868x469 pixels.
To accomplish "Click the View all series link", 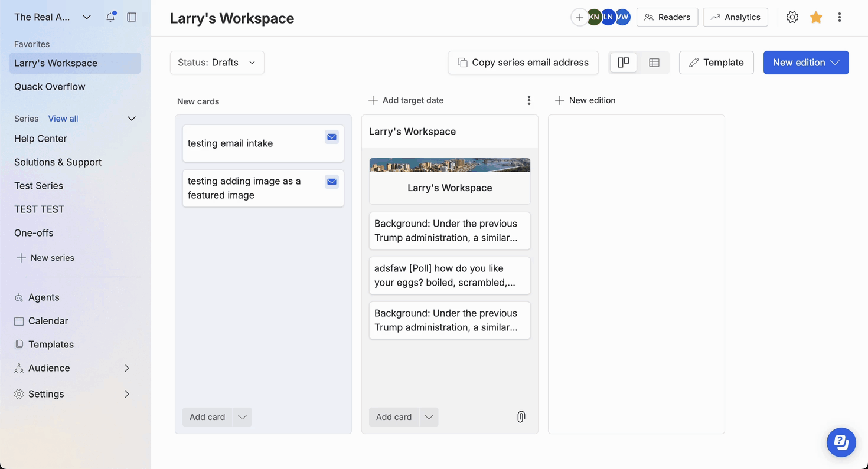I will [63, 119].
